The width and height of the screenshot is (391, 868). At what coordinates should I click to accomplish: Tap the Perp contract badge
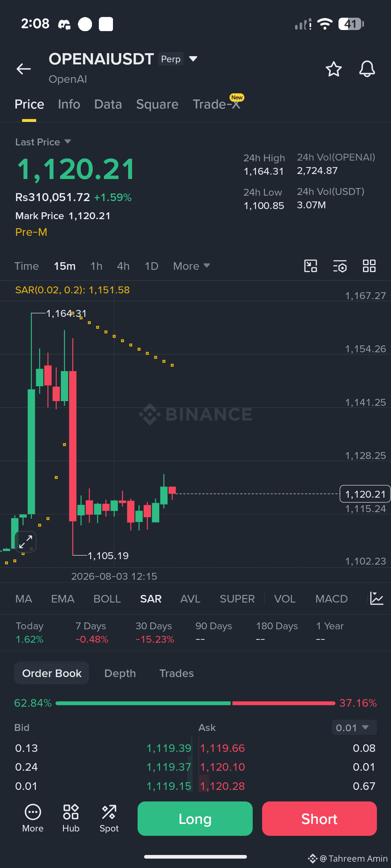[x=171, y=59]
